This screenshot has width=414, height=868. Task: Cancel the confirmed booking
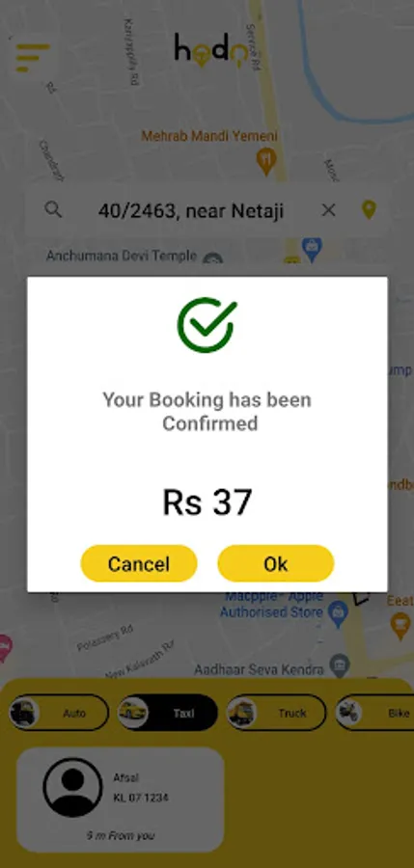pos(139,563)
